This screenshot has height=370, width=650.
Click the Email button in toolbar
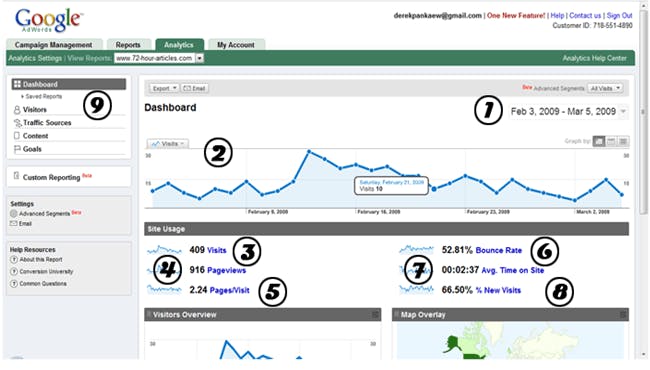194,88
